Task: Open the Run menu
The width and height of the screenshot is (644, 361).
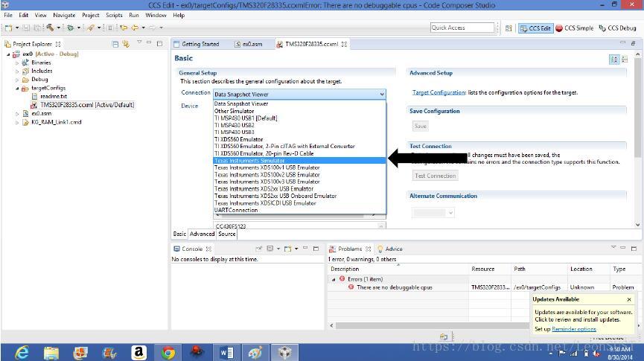Action: [x=134, y=15]
